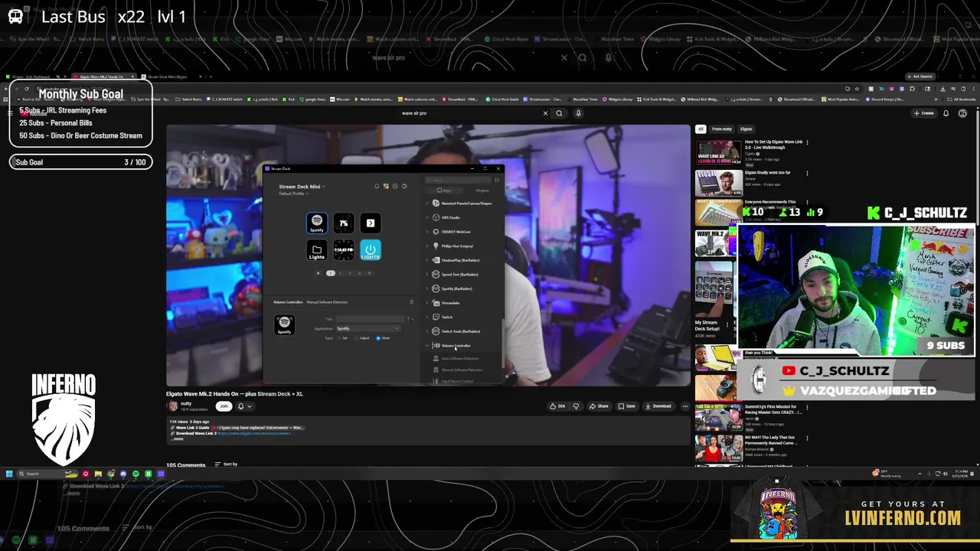Collapse the Volume Controller category

[427, 346]
